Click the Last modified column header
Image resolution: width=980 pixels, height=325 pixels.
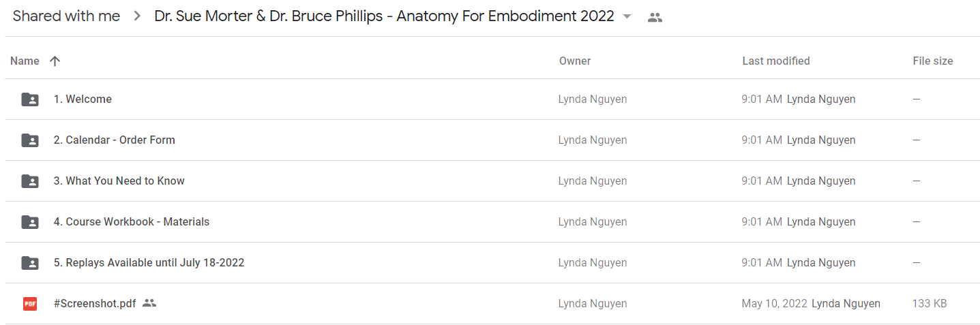[776, 61]
